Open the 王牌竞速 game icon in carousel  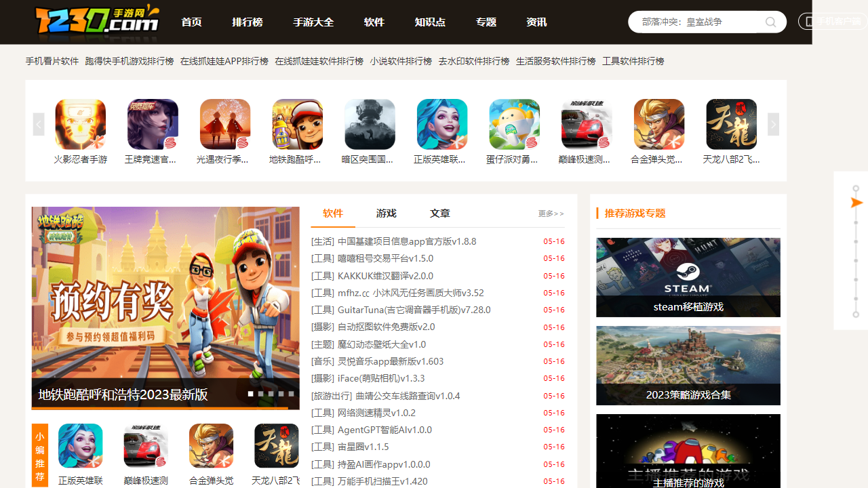point(153,125)
